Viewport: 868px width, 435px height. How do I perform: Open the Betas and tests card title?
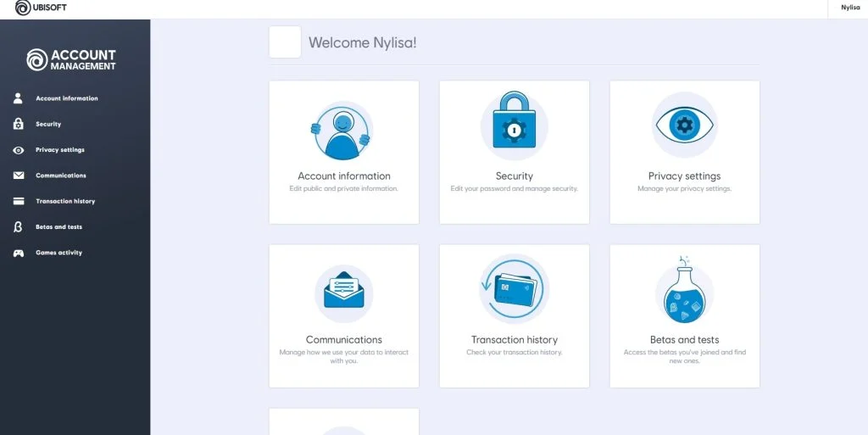pyautogui.click(x=685, y=340)
